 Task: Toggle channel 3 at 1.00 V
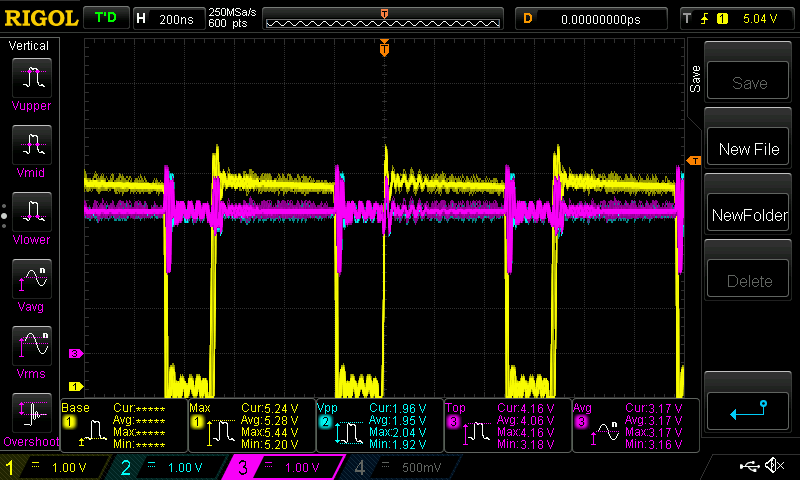pyautogui.click(x=283, y=467)
